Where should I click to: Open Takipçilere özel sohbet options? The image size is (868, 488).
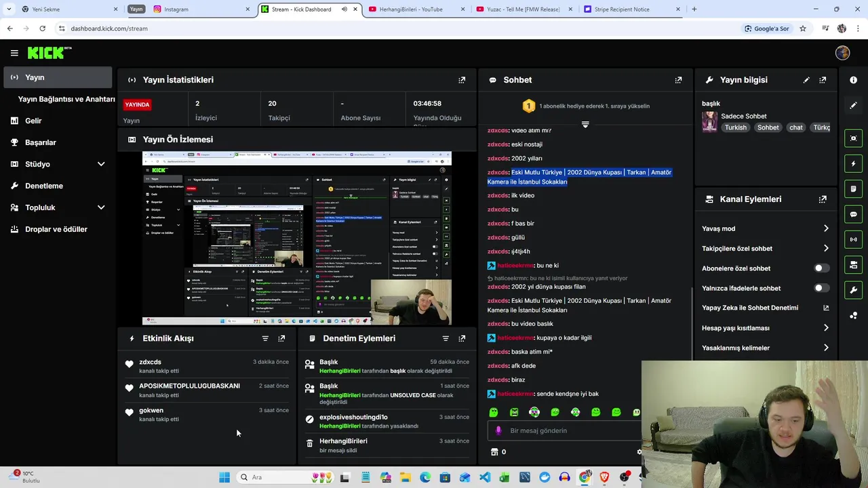(765, 249)
